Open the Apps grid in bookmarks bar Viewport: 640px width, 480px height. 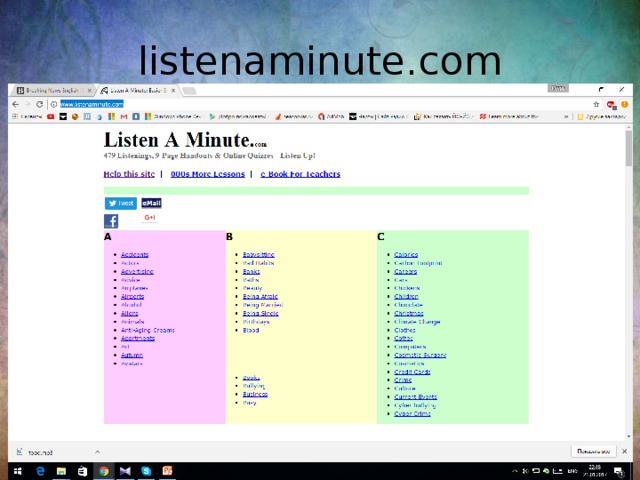[x=15, y=117]
